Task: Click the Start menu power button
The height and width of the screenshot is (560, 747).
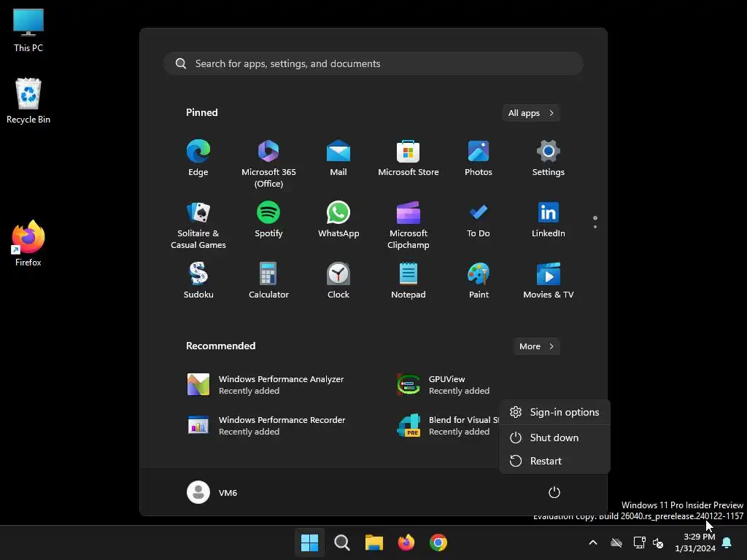Action: tap(554, 492)
